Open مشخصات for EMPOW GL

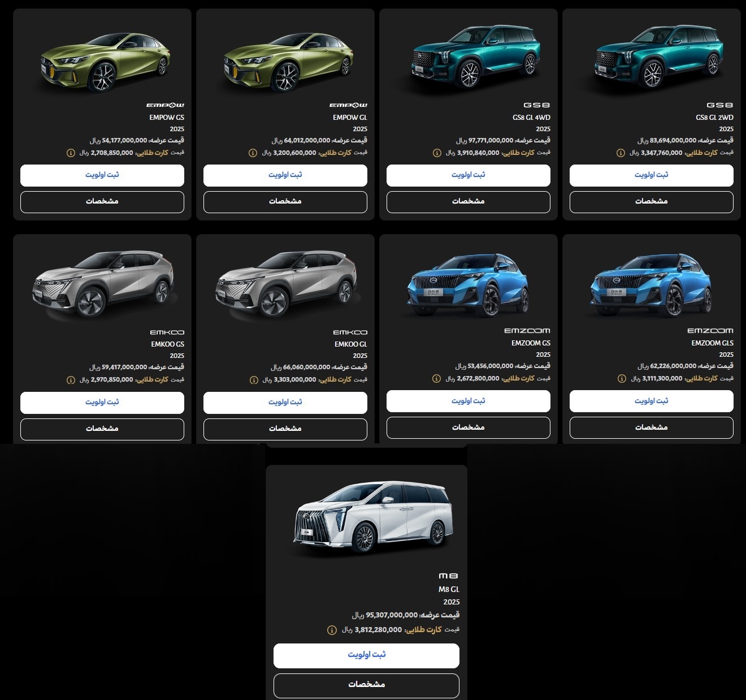tap(285, 202)
